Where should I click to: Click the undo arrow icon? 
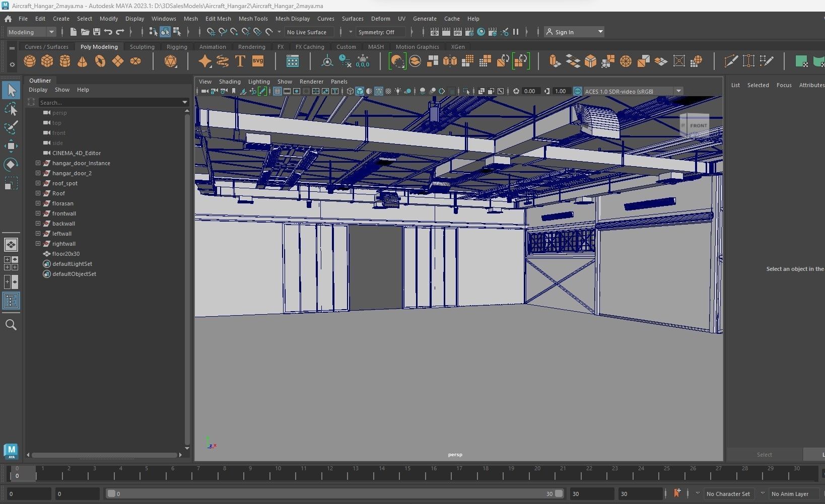coord(108,32)
